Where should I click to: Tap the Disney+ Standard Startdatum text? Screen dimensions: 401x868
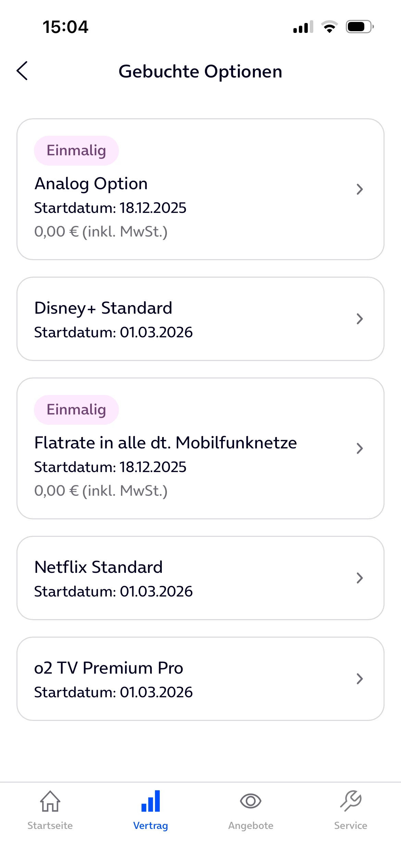click(113, 332)
